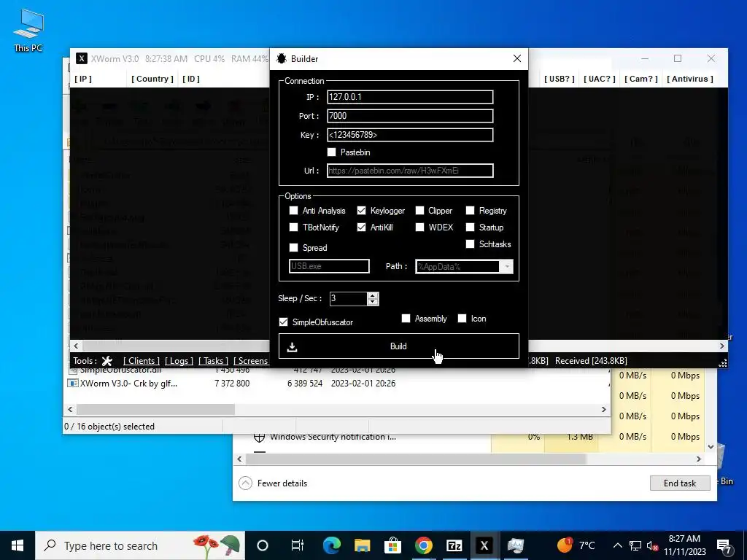Enable the Spread checkbox
This screenshot has width=747, height=560.
pyautogui.click(x=293, y=248)
